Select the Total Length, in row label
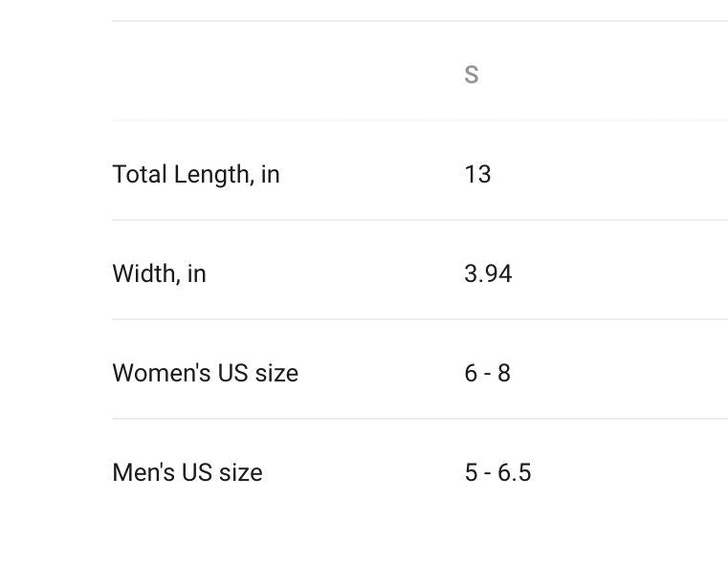The image size is (728, 586). pos(195,174)
